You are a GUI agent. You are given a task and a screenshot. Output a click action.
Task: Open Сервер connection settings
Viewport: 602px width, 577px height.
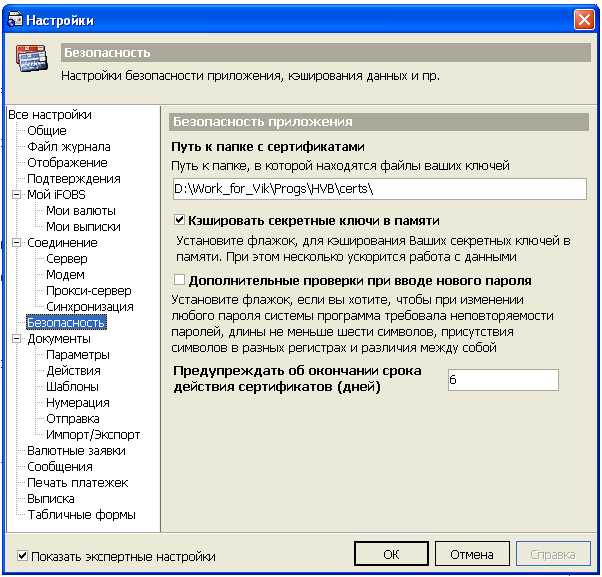(x=67, y=258)
